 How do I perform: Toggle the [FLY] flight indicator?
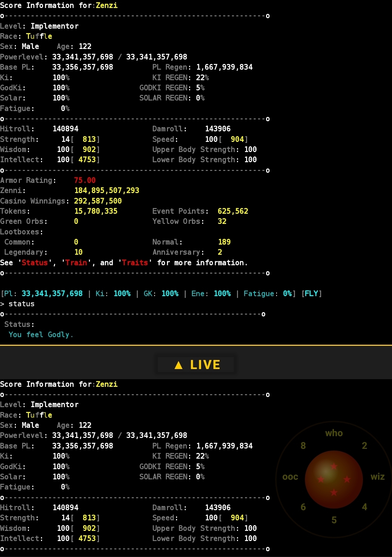312,294
